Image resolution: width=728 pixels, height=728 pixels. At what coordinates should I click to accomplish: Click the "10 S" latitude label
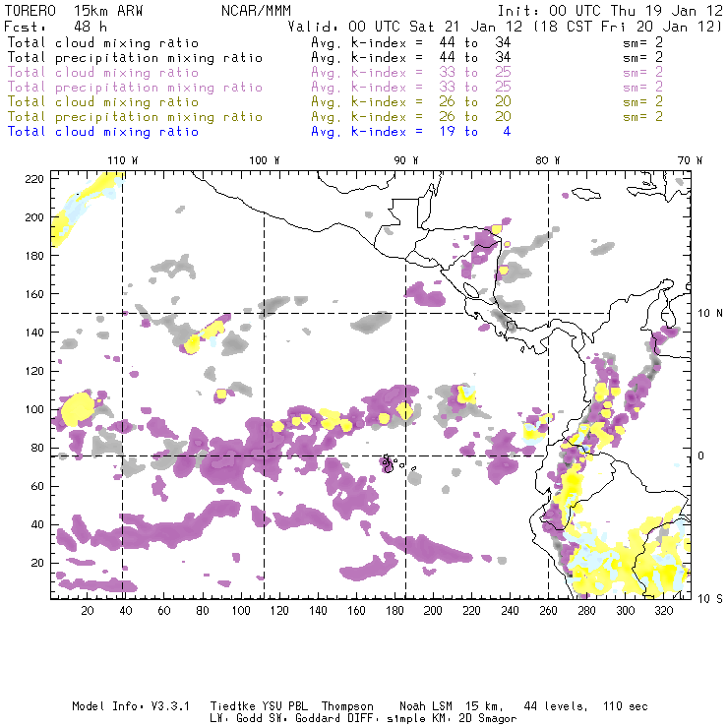pyautogui.click(x=710, y=599)
